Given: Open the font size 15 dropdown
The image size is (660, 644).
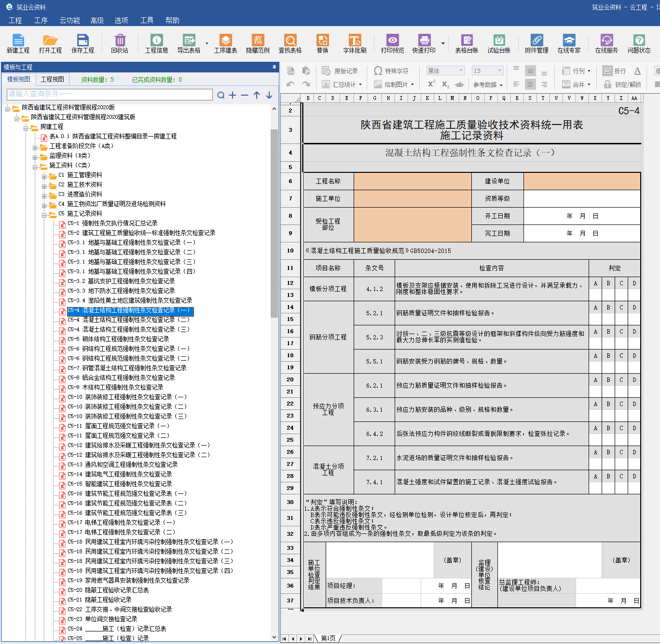Looking at the screenshot, I should point(500,71).
